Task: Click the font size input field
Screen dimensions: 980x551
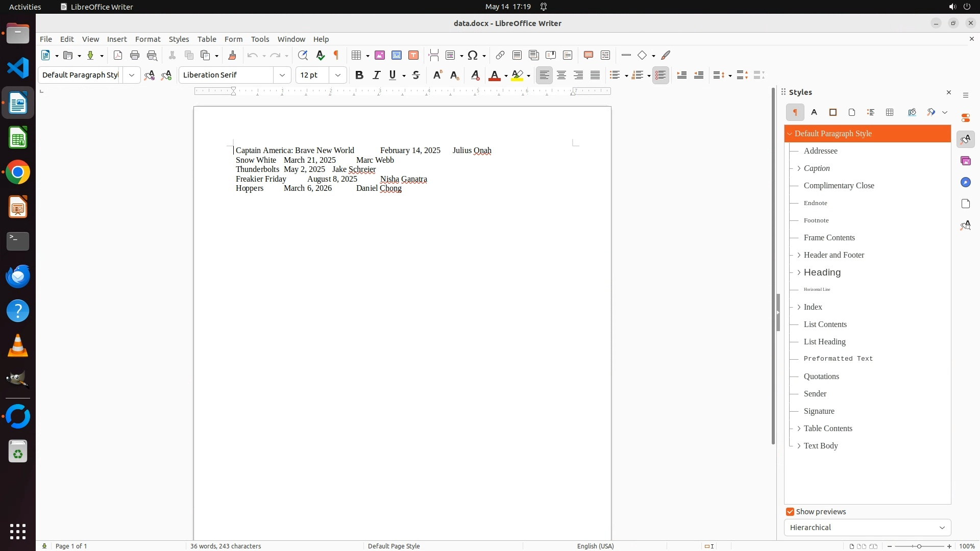Action: pyautogui.click(x=313, y=75)
